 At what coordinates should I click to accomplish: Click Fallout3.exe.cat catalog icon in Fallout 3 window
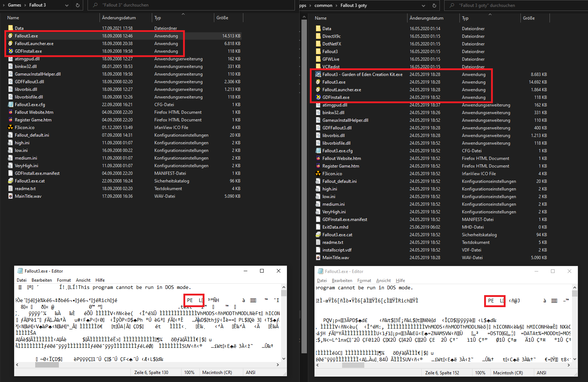coord(11,181)
